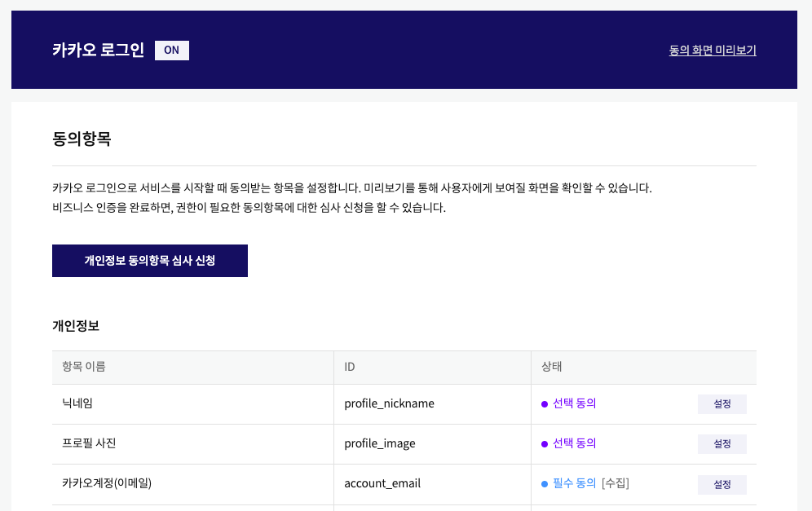Click the 개인정보 table heading
The image size is (812, 511).
[x=76, y=326]
